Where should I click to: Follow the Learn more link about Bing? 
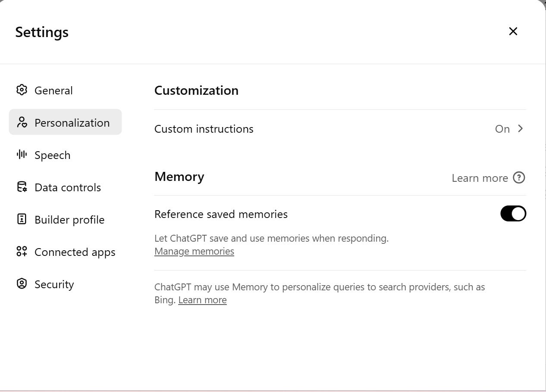click(x=202, y=300)
